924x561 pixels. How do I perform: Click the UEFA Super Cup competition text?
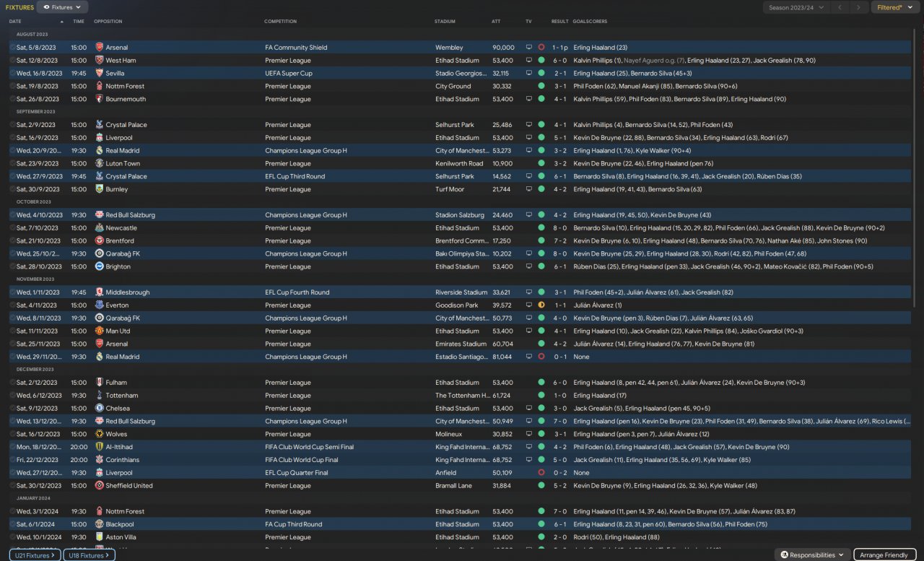(x=287, y=74)
